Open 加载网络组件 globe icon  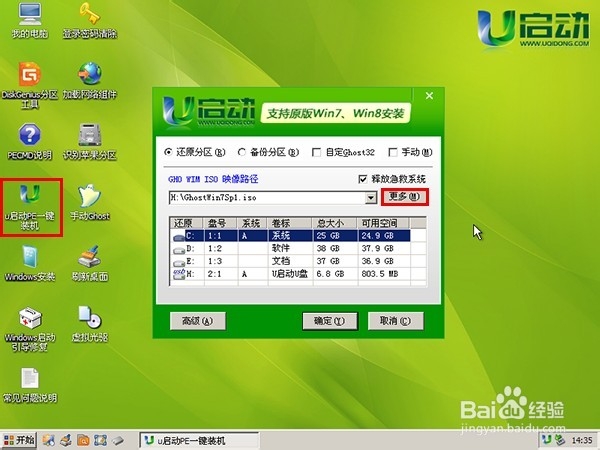tap(90, 80)
